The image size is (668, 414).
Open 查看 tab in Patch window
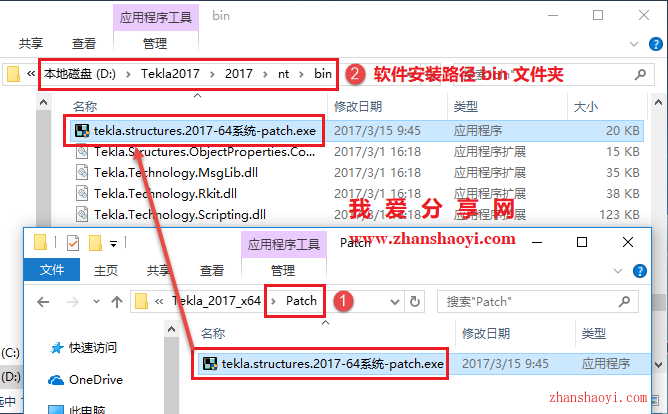(x=212, y=270)
